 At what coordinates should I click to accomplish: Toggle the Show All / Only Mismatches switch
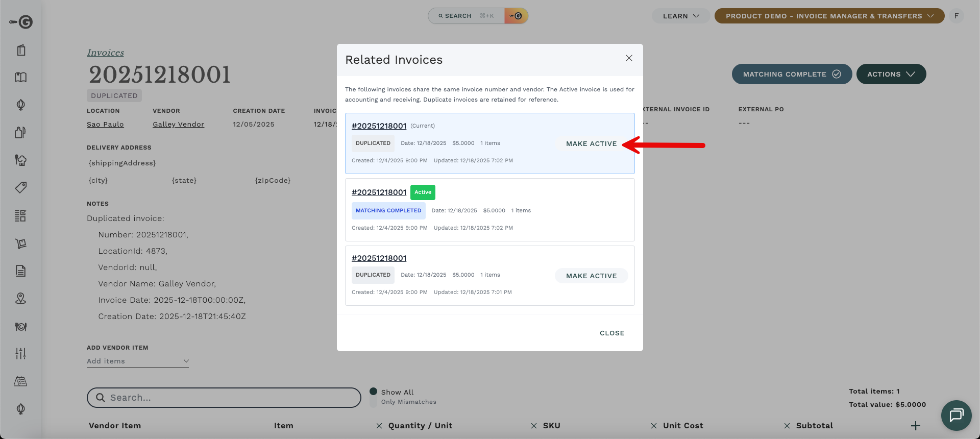coord(373,397)
